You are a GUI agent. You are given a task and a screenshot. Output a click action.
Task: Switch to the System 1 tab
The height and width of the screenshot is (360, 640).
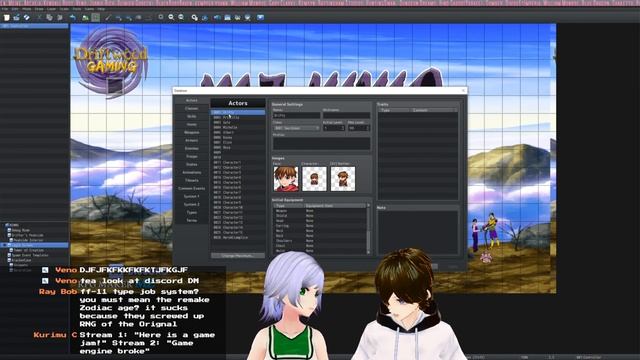(x=191, y=196)
